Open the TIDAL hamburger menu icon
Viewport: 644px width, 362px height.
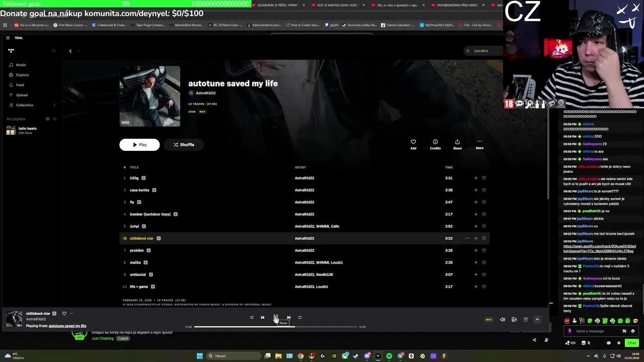[8, 38]
